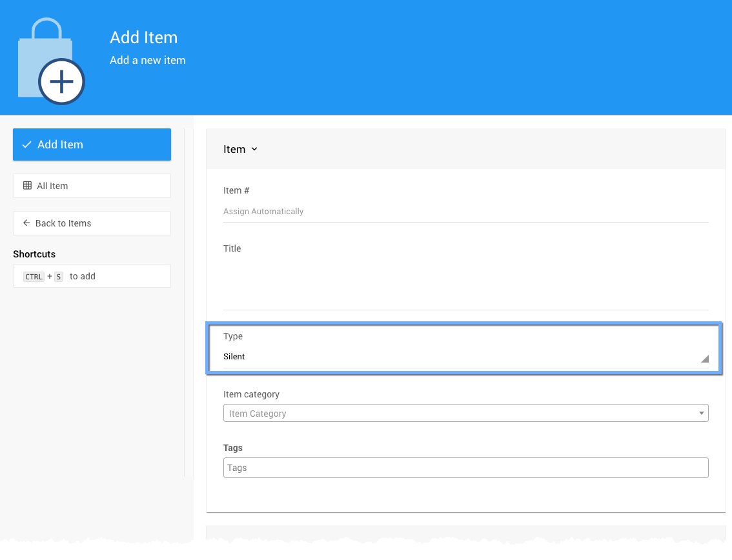Click the Add Item page heading
The image size is (732, 560).
tap(143, 37)
